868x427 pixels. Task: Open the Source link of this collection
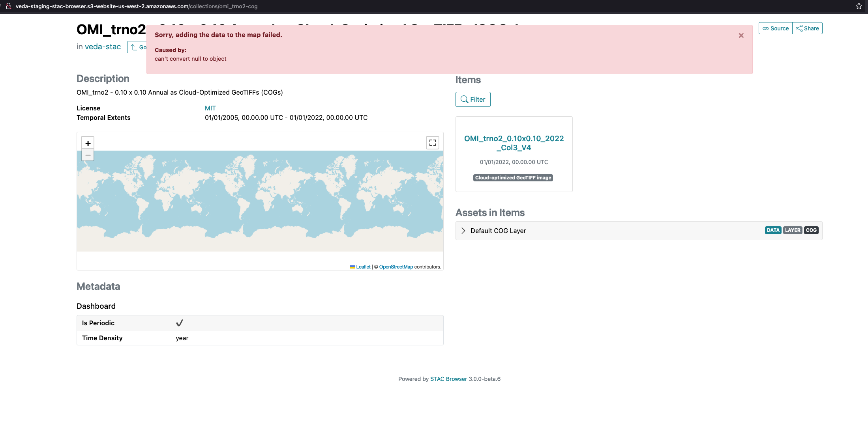click(775, 28)
